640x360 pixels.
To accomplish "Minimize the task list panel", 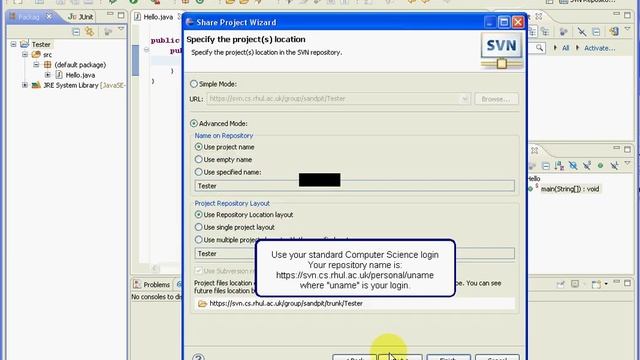I will 616,14.
